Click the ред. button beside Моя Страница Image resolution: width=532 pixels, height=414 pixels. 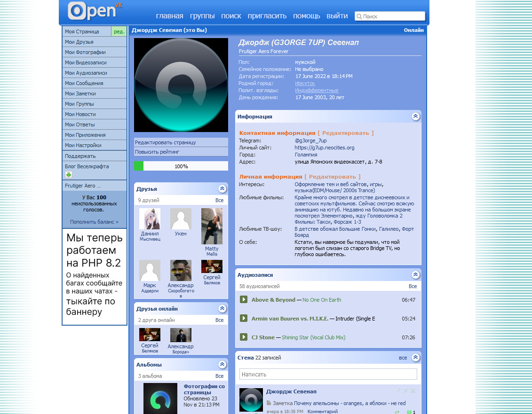pos(119,31)
